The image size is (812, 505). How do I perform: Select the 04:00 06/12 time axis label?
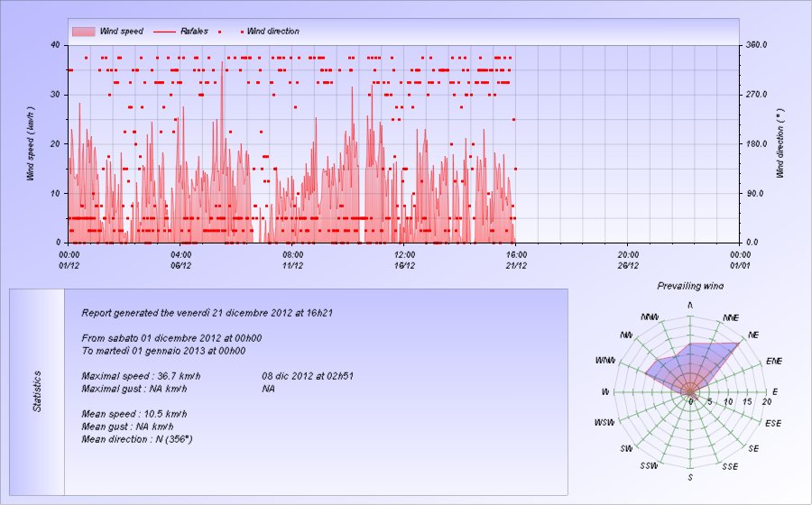click(x=180, y=261)
